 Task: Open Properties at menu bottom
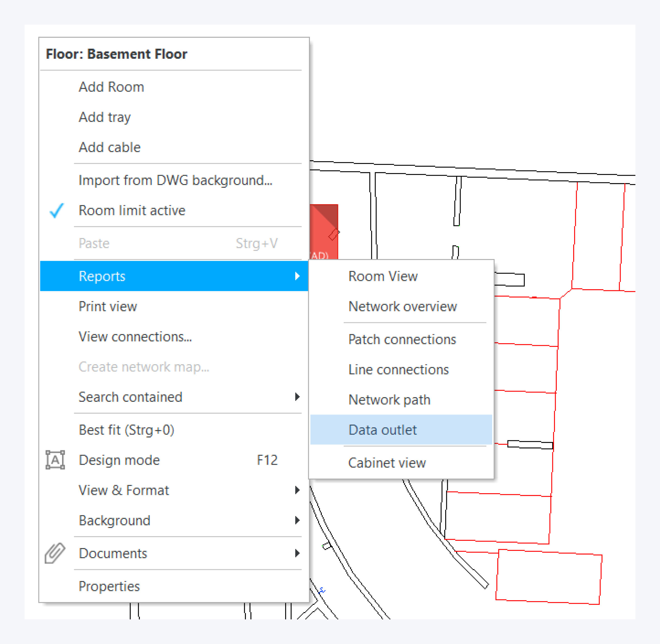(x=109, y=586)
